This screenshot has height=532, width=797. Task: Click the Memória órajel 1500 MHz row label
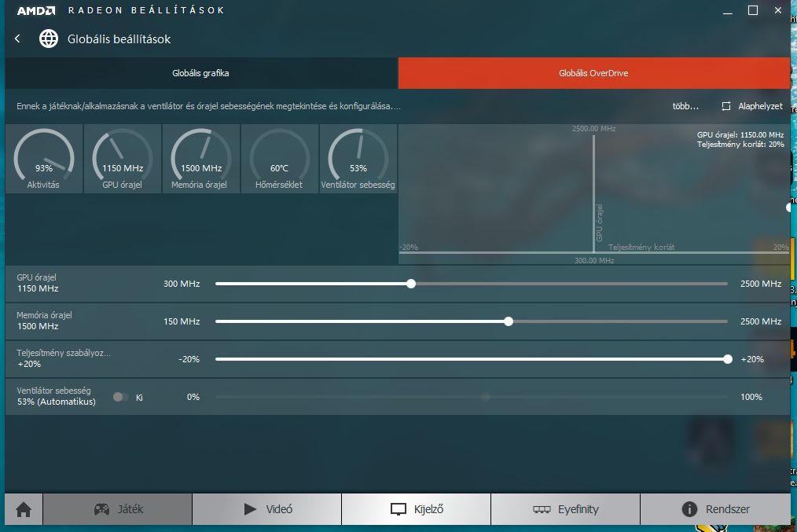(44, 321)
